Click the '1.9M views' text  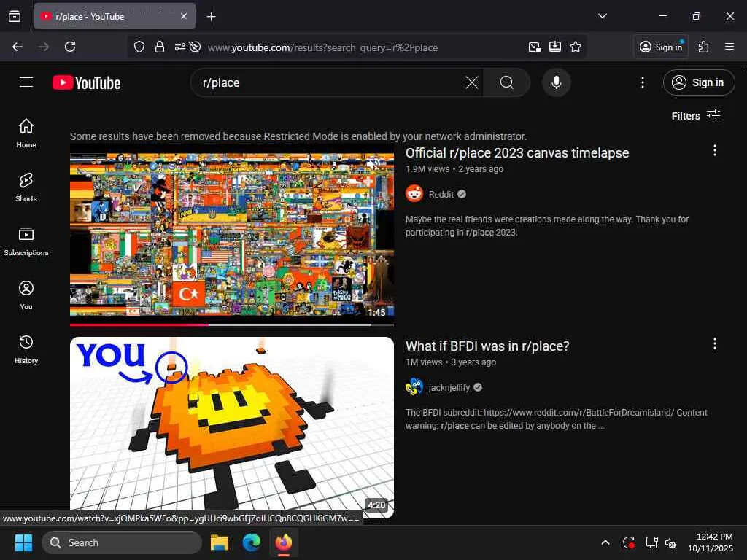[x=427, y=169]
